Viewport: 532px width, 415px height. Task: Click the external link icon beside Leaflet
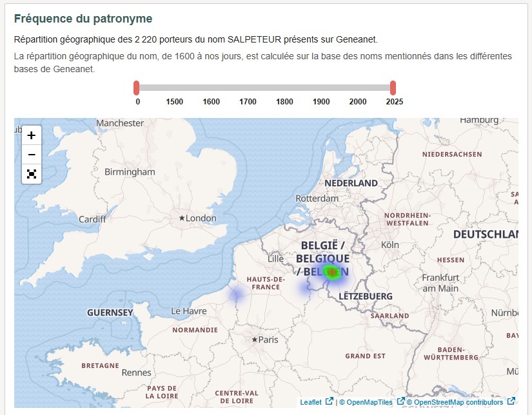[330, 400]
